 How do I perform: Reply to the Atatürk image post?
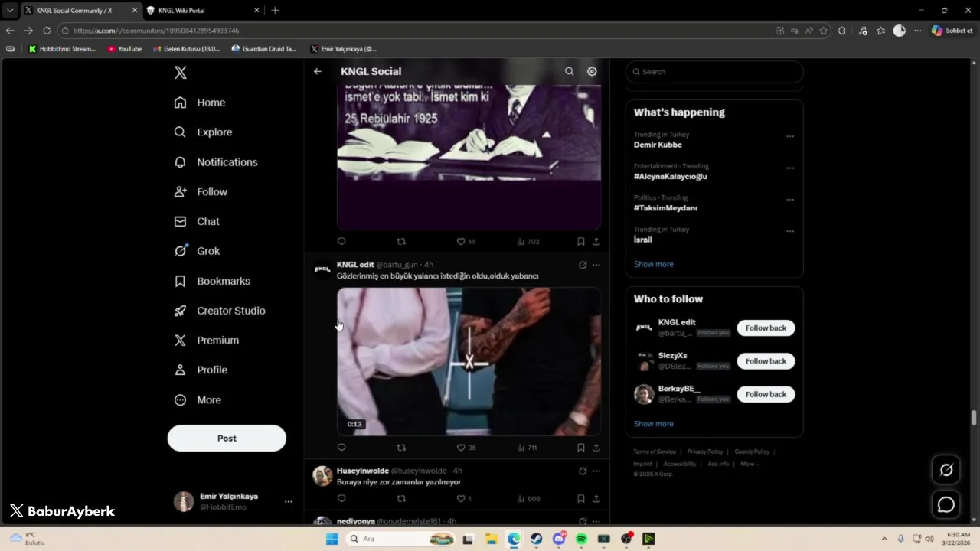[341, 242]
